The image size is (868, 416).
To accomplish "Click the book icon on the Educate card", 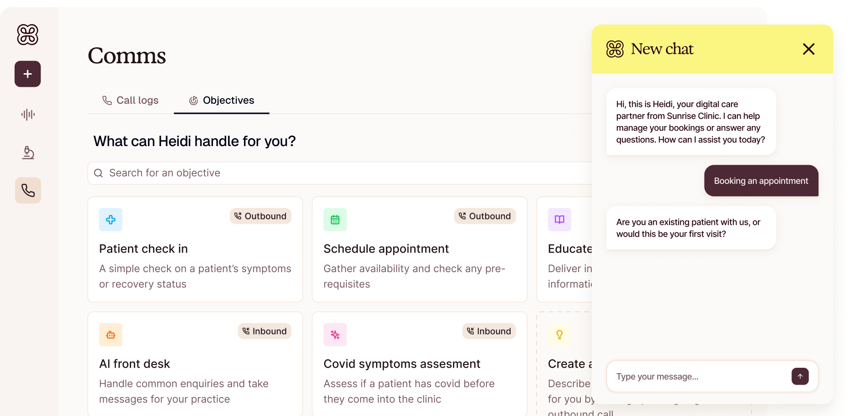I will pyautogui.click(x=559, y=219).
